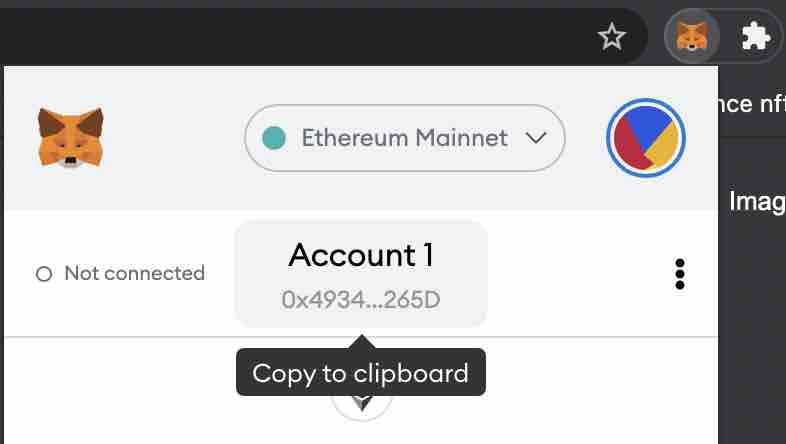The width and height of the screenshot is (786, 444).
Task: Click the hollow connection status circle
Action: pyautogui.click(x=43, y=274)
